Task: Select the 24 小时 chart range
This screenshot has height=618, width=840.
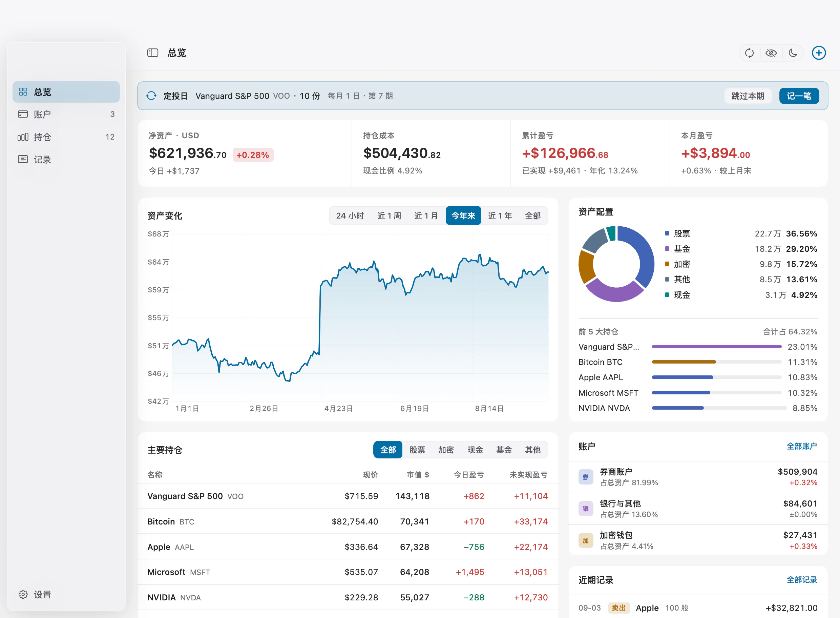Action: click(x=350, y=216)
